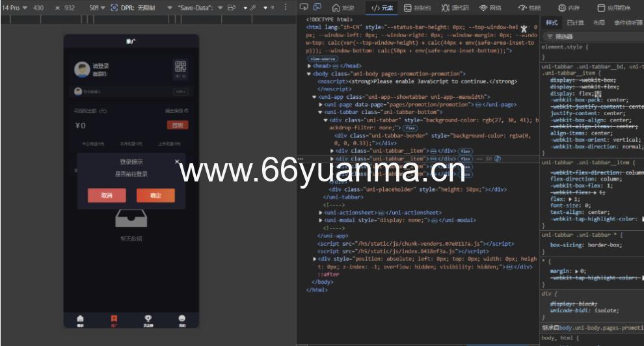Select the Event Listeners (事件侦听器) pane tab

click(628, 23)
